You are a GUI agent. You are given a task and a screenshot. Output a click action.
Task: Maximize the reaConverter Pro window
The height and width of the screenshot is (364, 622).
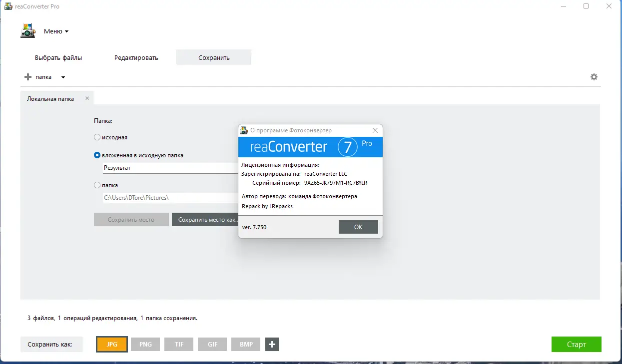click(x=586, y=6)
